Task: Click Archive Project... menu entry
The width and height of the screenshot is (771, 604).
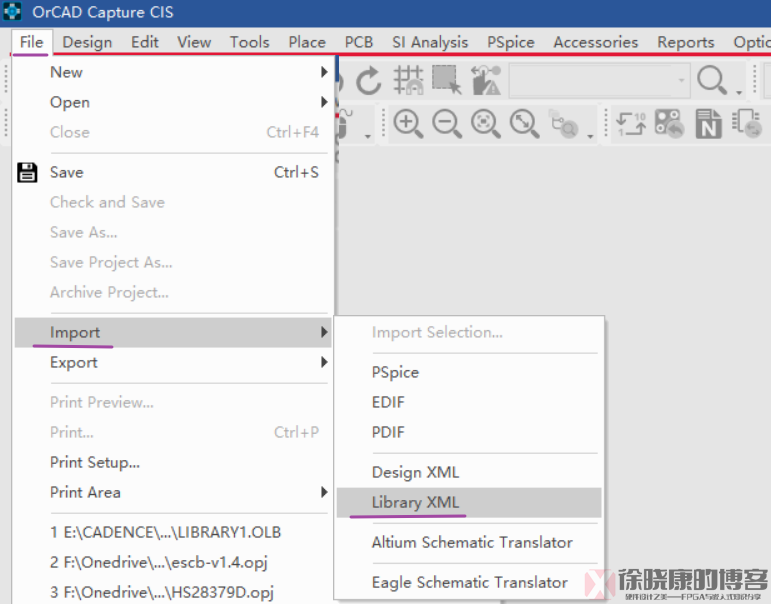Action: click(173, 293)
